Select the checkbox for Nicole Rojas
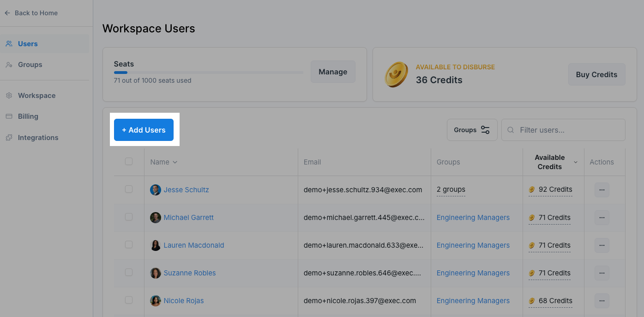 pyautogui.click(x=129, y=300)
